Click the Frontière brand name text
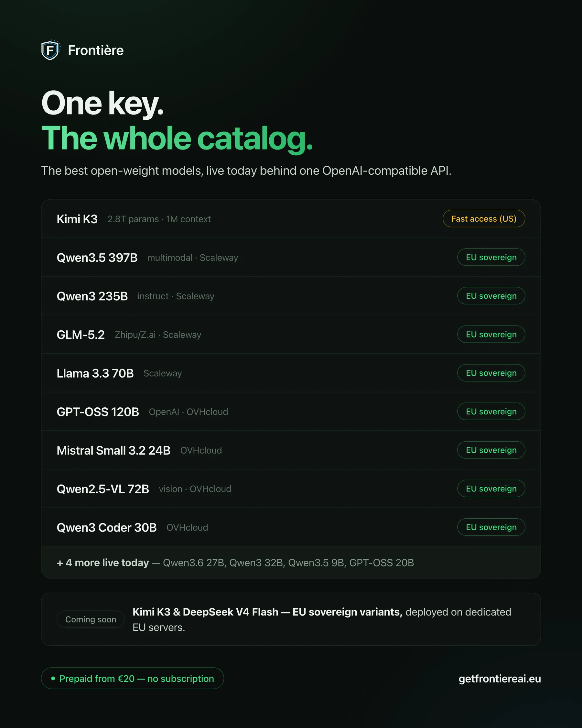The width and height of the screenshot is (582, 728). (96, 50)
